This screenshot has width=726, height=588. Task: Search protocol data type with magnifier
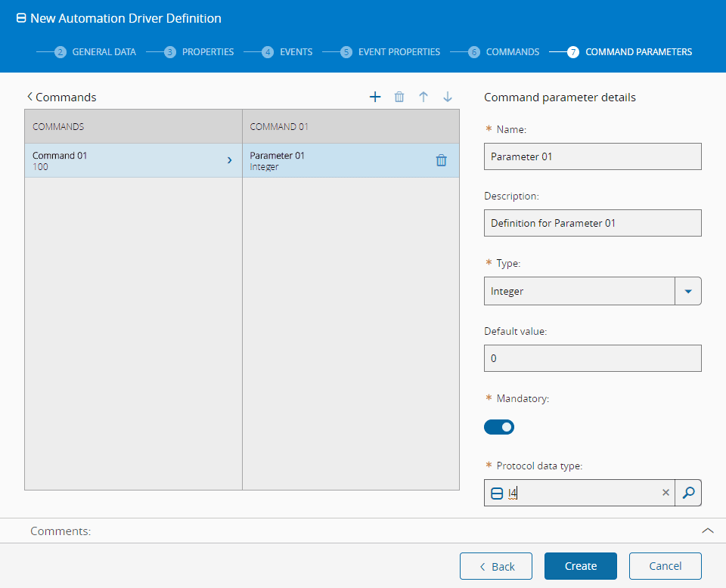click(x=687, y=493)
